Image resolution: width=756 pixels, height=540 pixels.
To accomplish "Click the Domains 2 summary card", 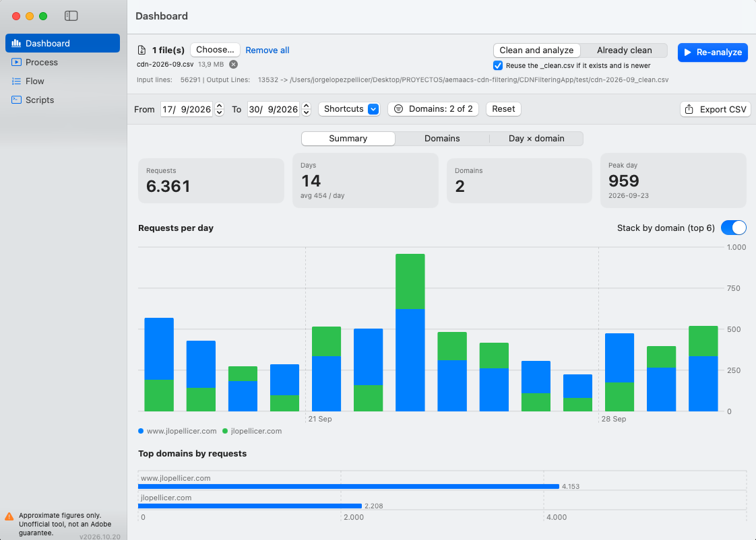I will (x=519, y=180).
